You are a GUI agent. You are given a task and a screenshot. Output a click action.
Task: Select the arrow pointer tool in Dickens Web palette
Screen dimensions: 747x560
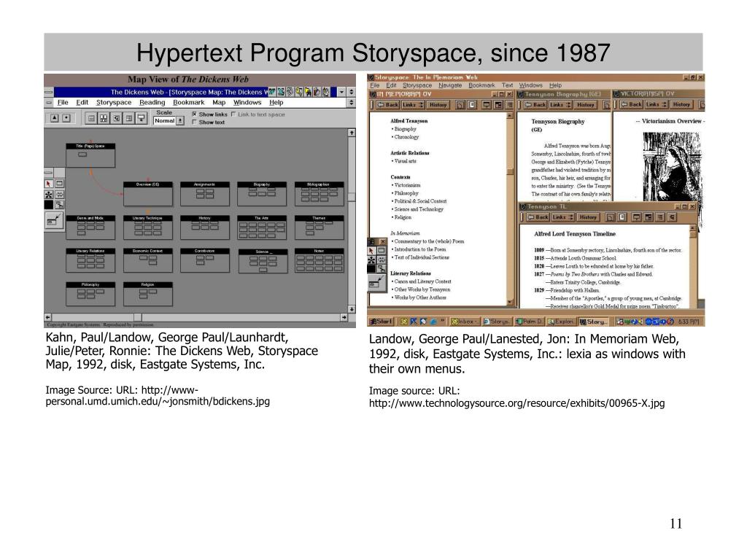(49, 184)
